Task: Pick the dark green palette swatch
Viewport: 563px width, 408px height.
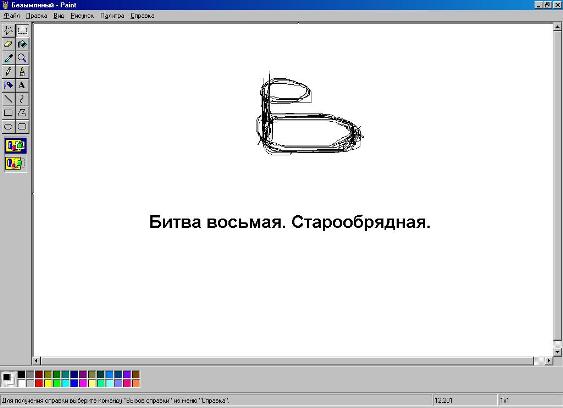Action: pos(57,375)
